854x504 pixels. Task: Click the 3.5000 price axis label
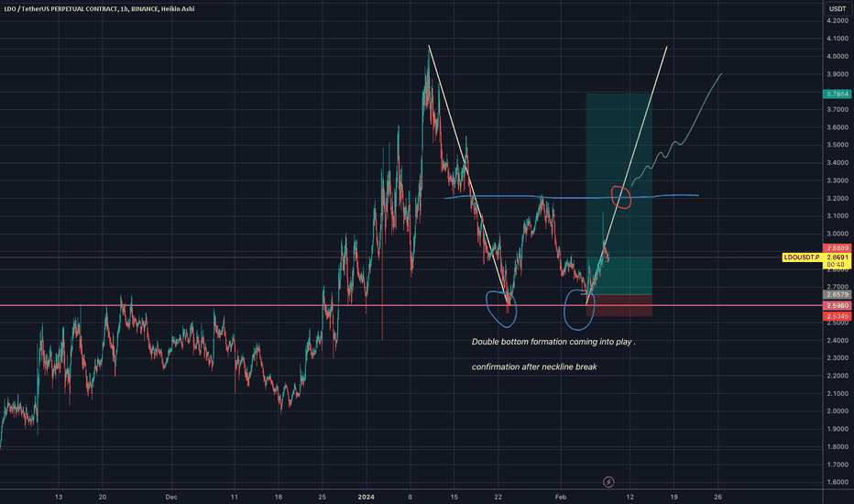[838, 145]
